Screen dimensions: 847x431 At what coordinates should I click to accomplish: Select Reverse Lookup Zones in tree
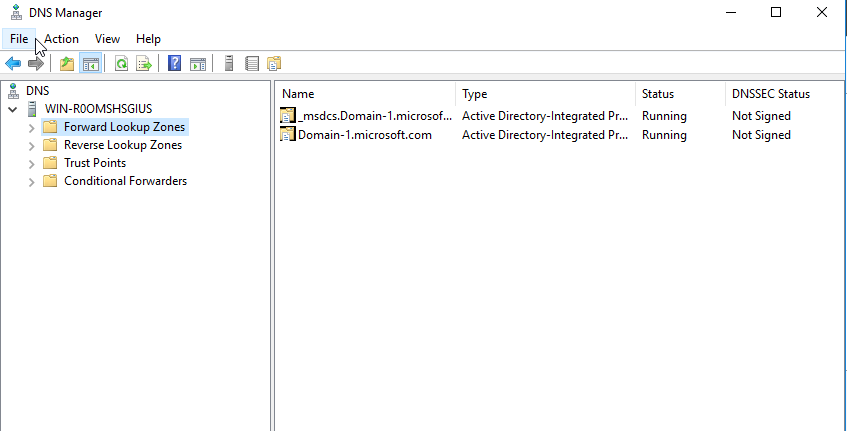pyautogui.click(x=123, y=145)
